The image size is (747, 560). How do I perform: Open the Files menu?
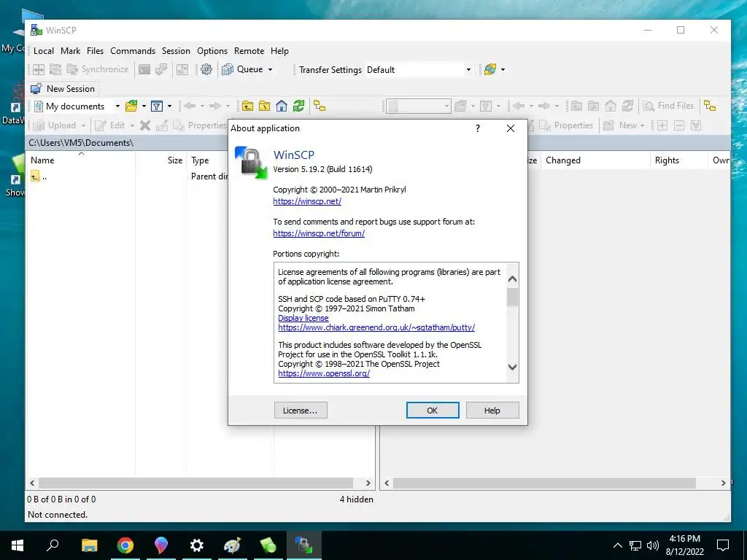coord(95,51)
